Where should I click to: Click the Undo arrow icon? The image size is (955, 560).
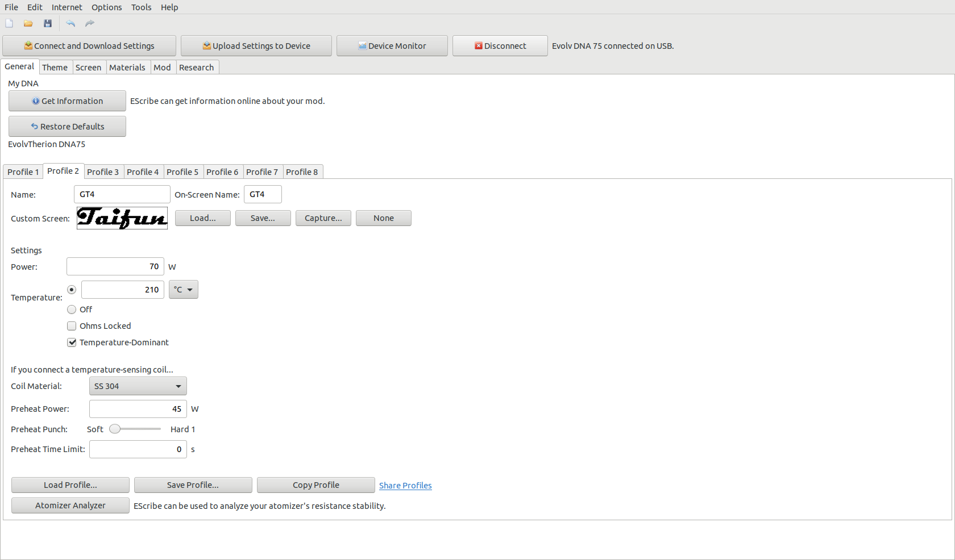click(x=70, y=23)
